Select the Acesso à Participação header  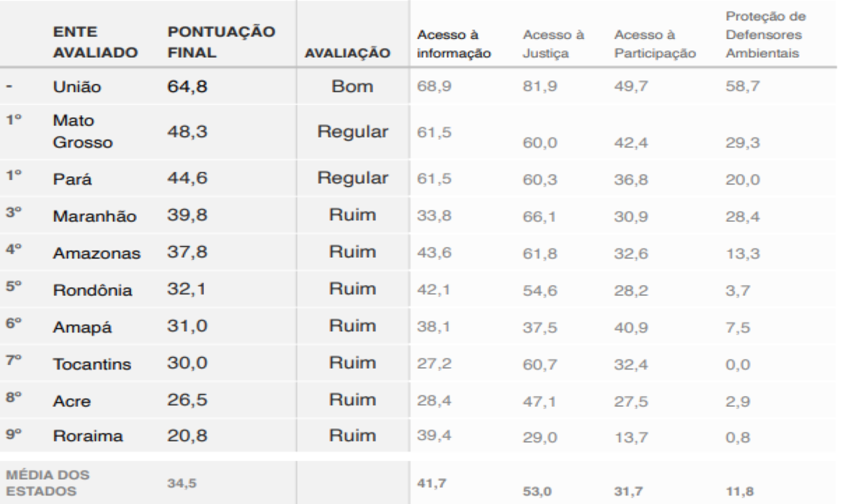[654, 44]
